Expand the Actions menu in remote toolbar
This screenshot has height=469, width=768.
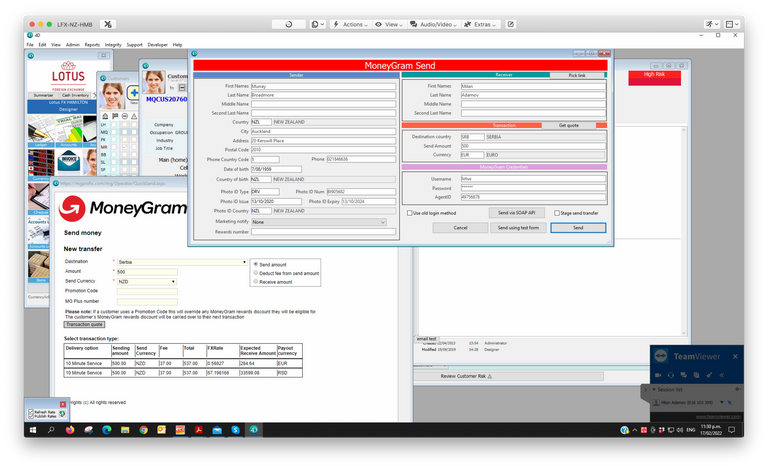point(350,24)
